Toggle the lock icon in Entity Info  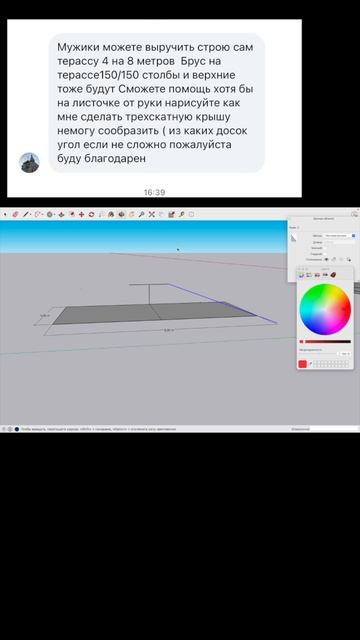(x=333, y=259)
